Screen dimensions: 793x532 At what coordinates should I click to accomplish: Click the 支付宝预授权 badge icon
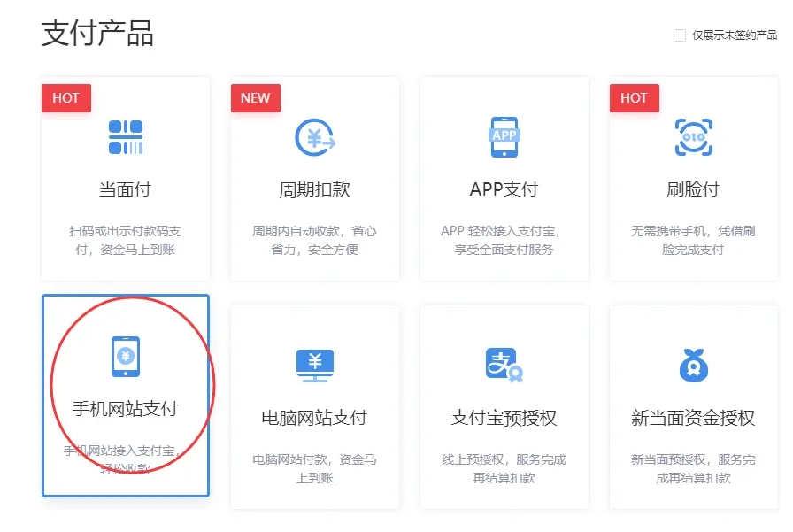tap(504, 364)
